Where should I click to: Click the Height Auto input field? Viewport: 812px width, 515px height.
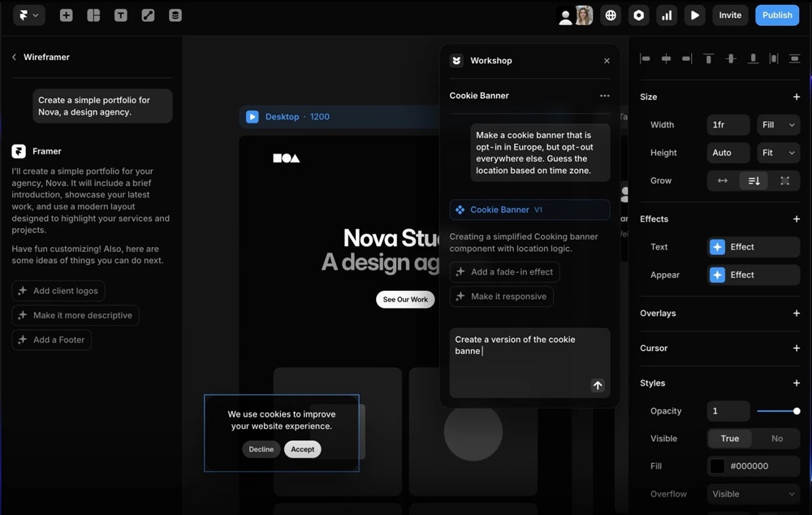click(x=728, y=153)
